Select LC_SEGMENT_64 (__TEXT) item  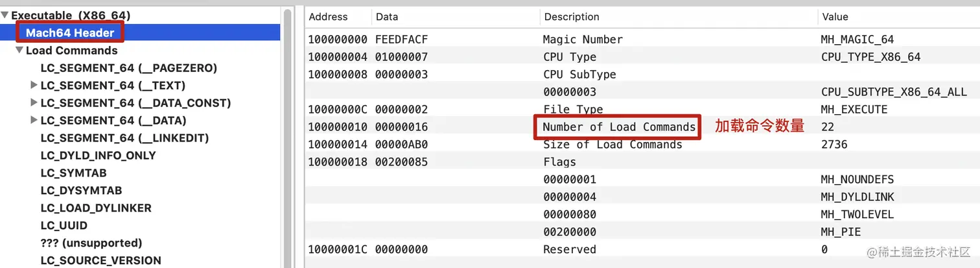point(113,85)
